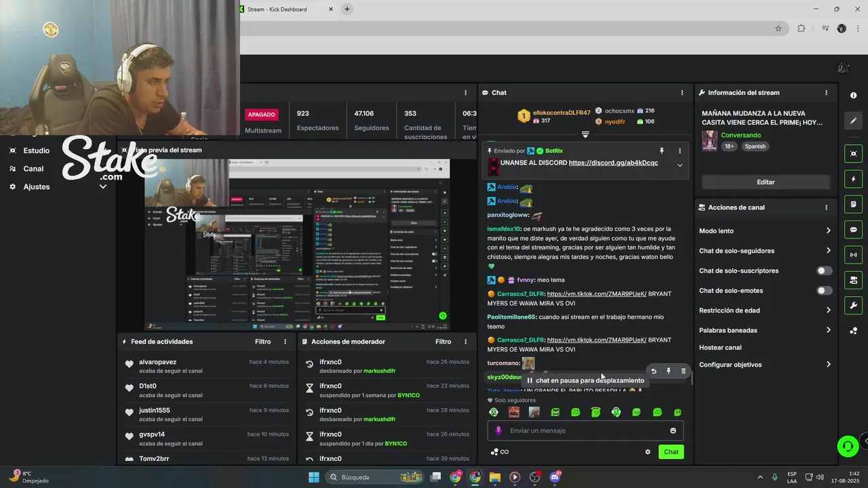Screen dimensions: 868x488
Task: Open first Carrasco7_DLFR TikTok link
Action: (x=596, y=294)
